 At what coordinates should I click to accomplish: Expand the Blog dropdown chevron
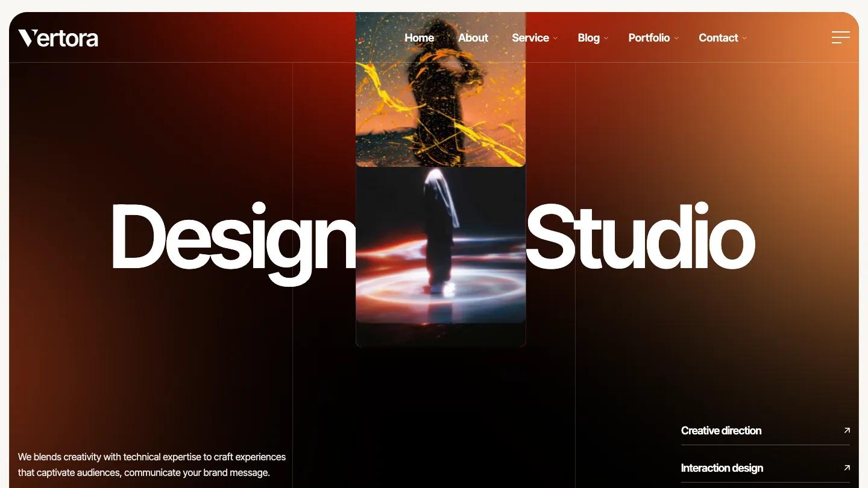click(x=606, y=38)
